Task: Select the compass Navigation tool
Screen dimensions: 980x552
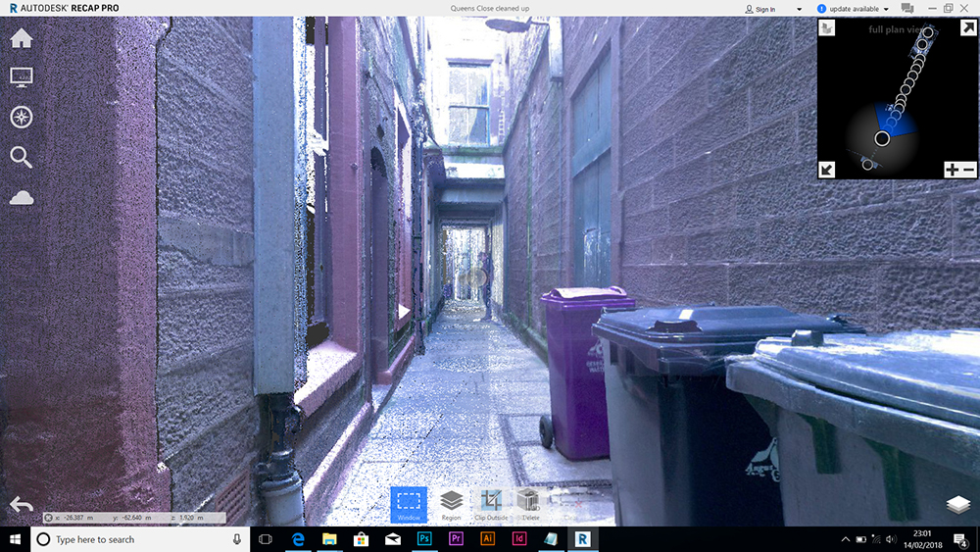Action: [x=21, y=117]
